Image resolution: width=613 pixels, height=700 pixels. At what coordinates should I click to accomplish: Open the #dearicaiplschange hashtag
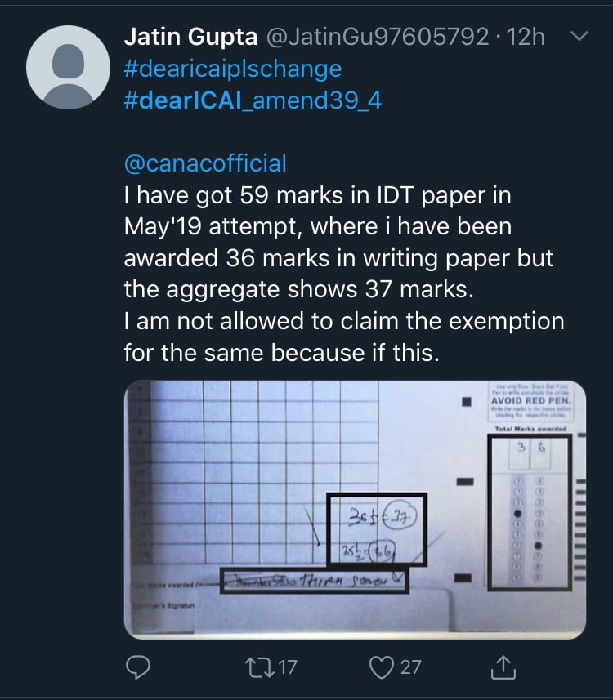(x=233, y=68)
